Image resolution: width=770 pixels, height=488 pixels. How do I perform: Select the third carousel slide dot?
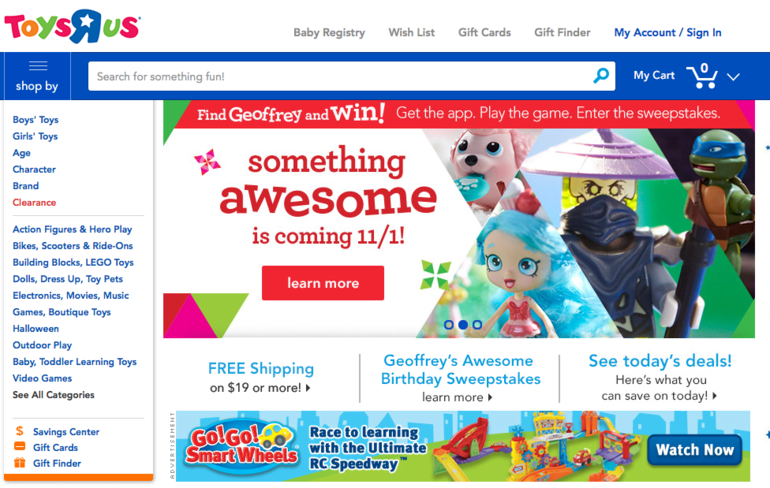coord(477,325)
